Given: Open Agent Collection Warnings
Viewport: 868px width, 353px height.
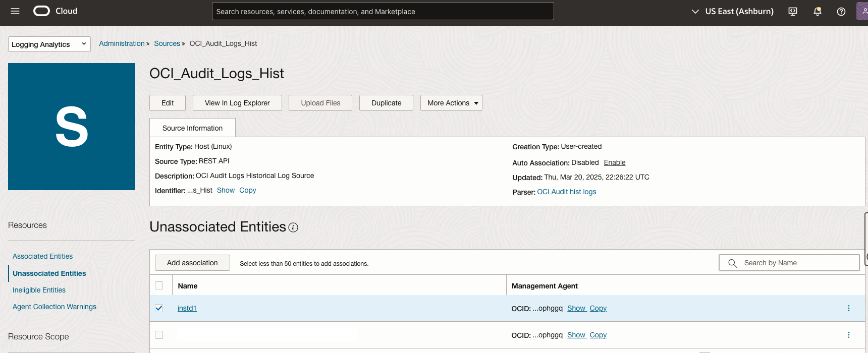Looking at the screenshot, I should (x=54, y=307).
